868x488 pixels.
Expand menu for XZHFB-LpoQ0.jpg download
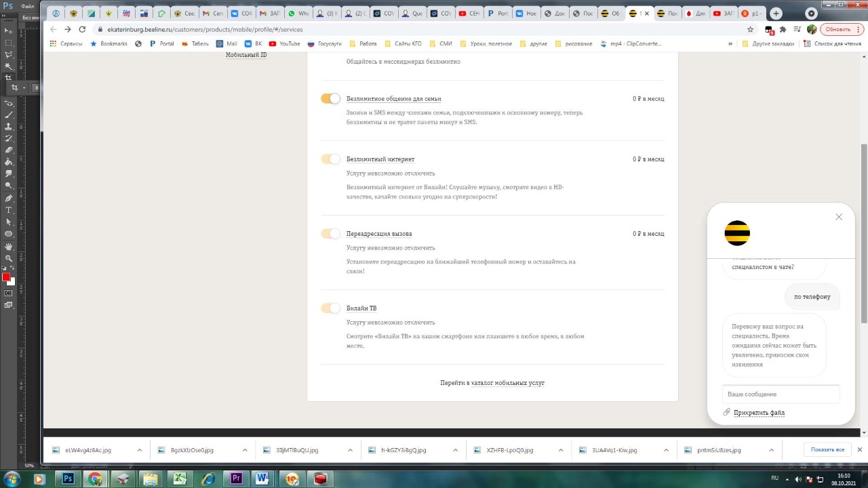click(x=560, y=450)
